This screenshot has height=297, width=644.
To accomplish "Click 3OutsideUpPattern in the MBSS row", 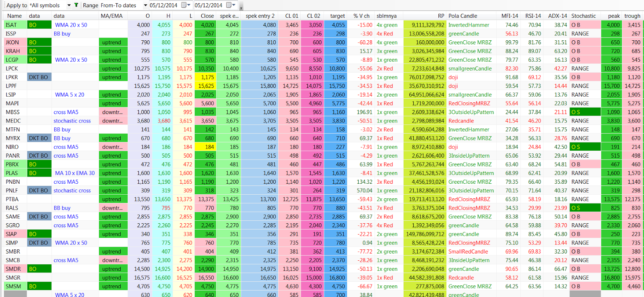I will coord(471,112).
